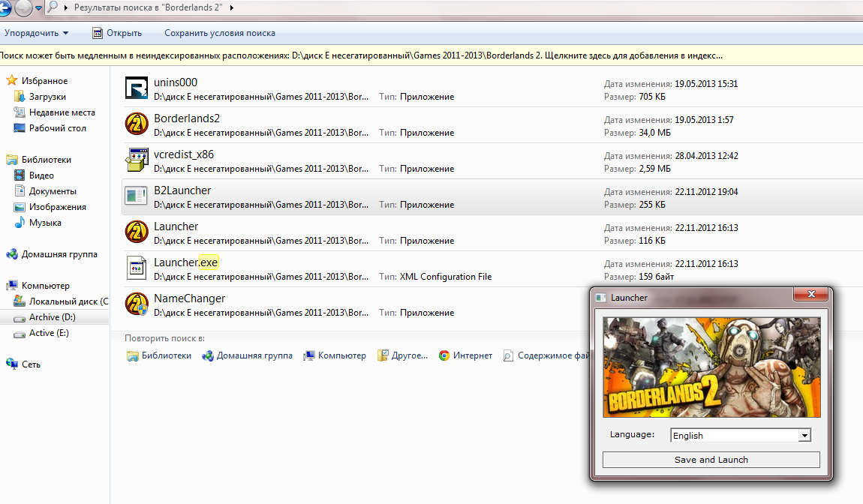Click the Открыть toolbar button

[116, 33]
